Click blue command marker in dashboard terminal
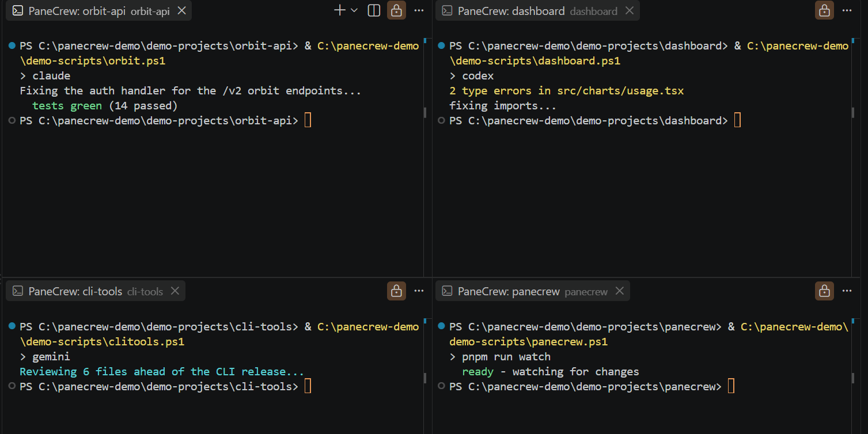Image resolution: width=868 pixels, height=434 pixels. point(441,45)
